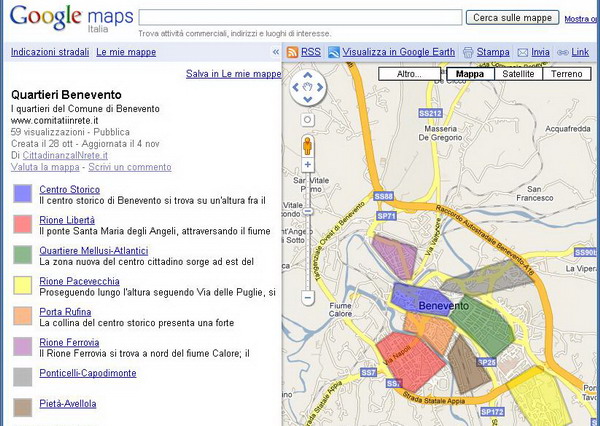The height and width of the screenshot is (426, 600).
Task: Open the Le mie mappe tab
Action: [x=126, y=52]
